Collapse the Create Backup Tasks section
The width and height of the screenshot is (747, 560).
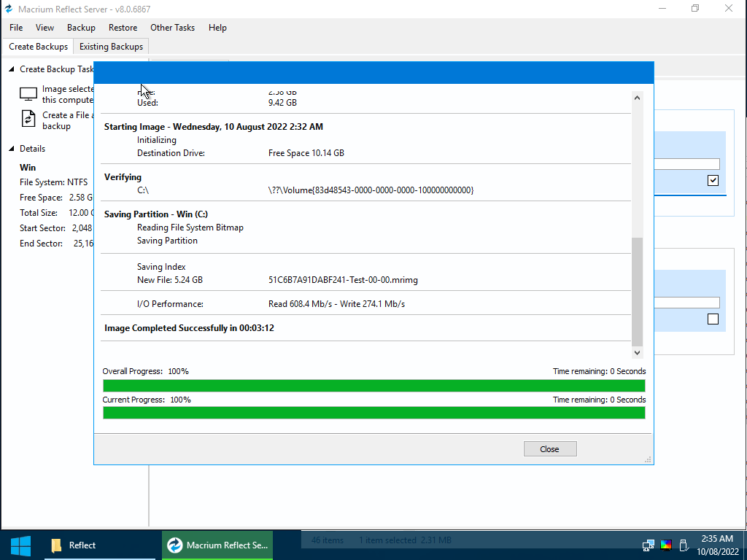coord(12,69)
